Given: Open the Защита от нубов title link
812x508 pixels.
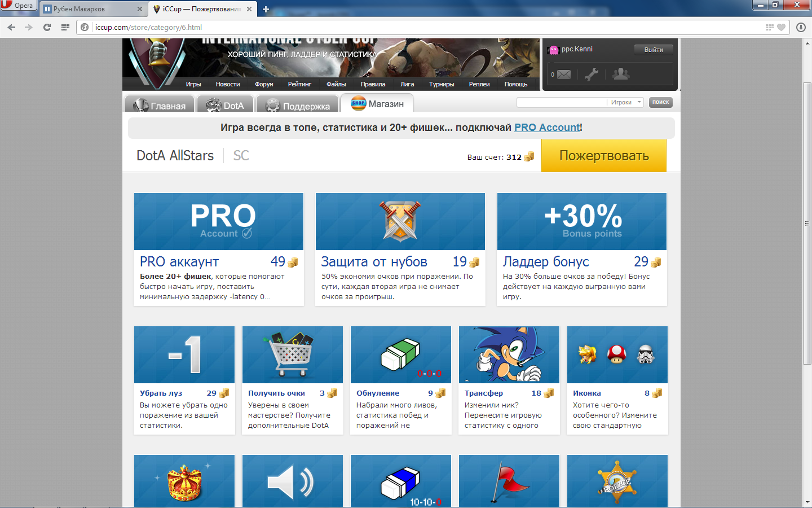Looking at the screenshot, I should [374, 262].
